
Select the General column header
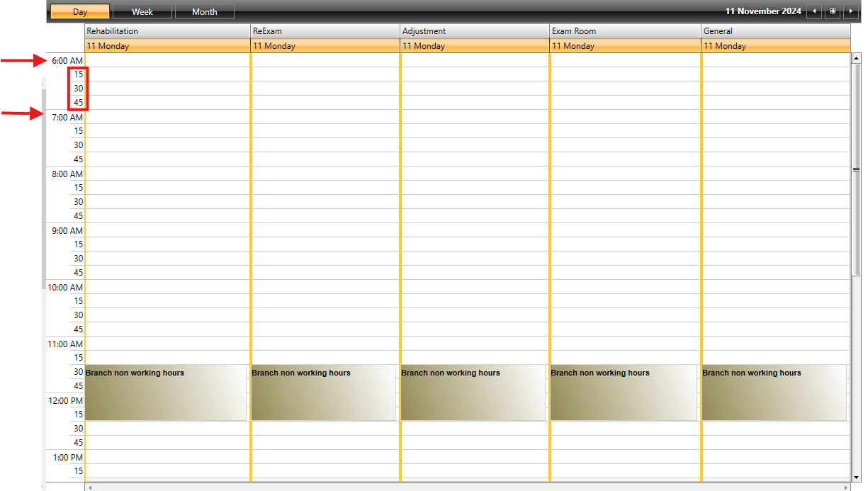pos(775,31)
